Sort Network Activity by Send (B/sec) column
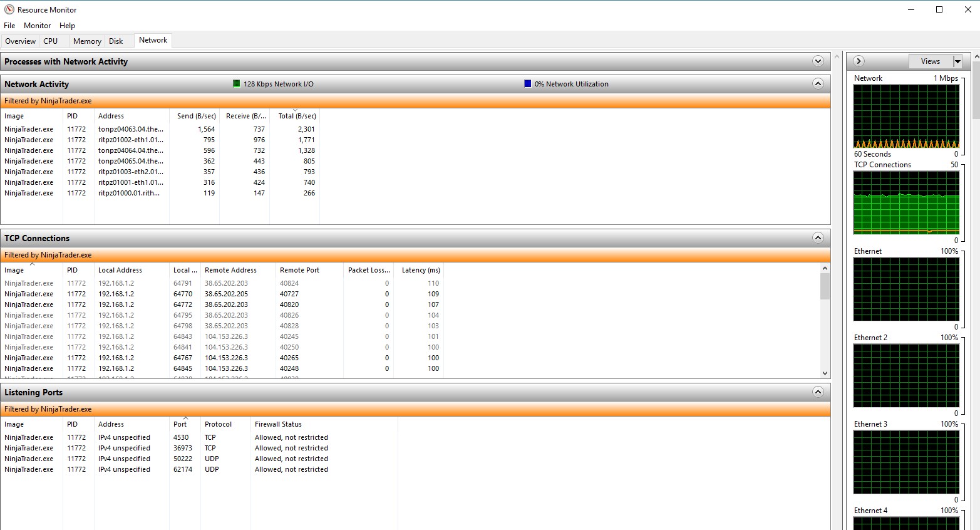The width and height of the screenshot is (980, 530). point(194,116)
